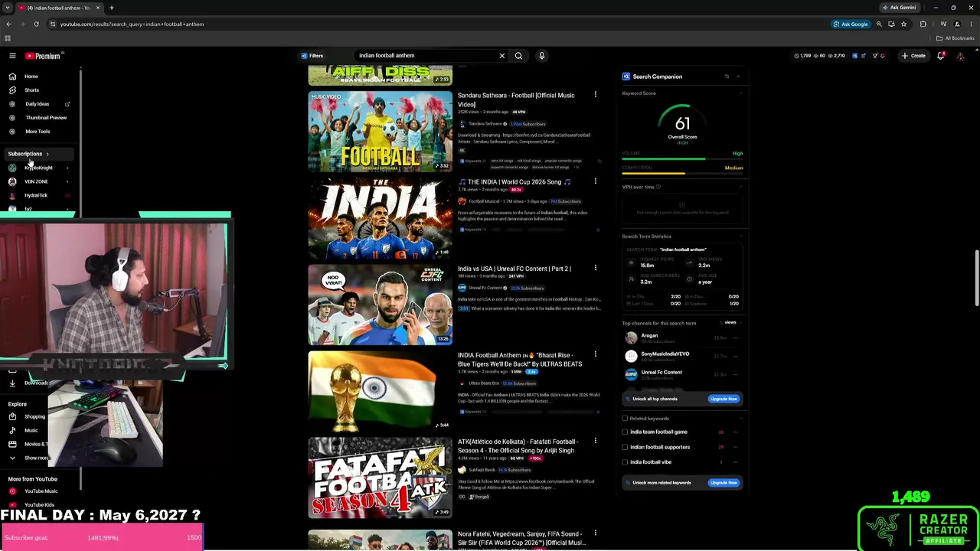Viewport: 980px width, 551px height.
Task: Open options for INDIA Football Anthem video
Action: pos(595,355)
